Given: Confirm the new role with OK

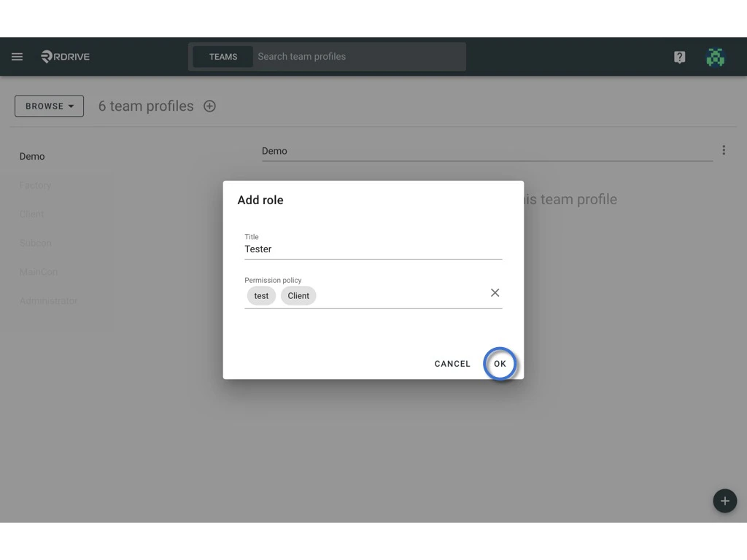Looking at the screenshot, I should click(x=500, y=363).
